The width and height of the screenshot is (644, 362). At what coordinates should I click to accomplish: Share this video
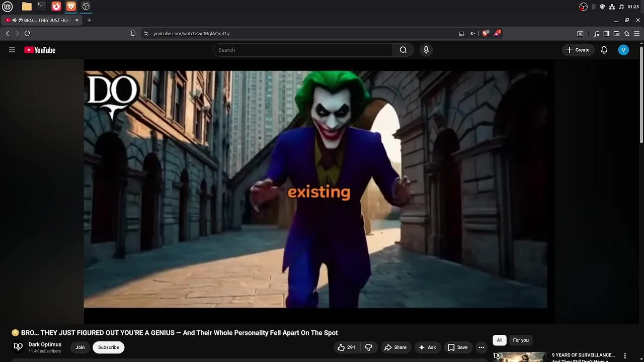(x=395, y=347)
